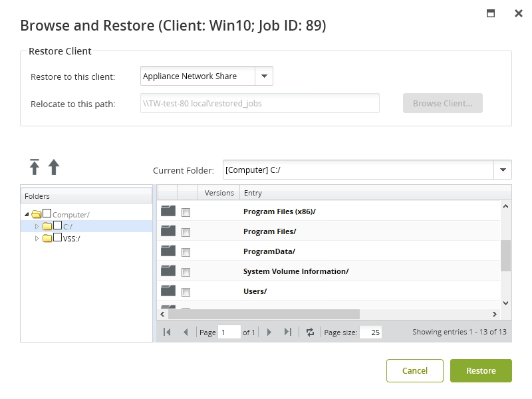Click the Restore button
The height and width of the screenshot is (399, 532).
pyautogui.click(x=481, y=370)
